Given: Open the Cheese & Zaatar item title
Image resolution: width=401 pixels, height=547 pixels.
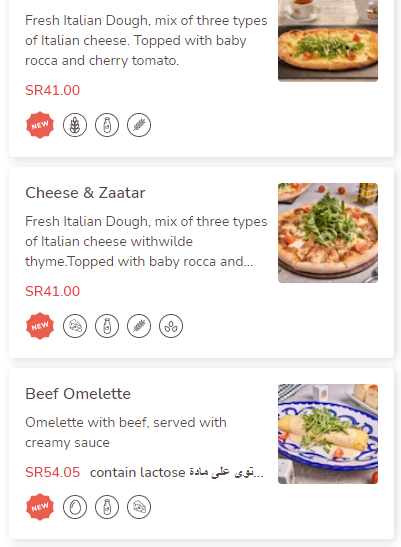Looking at the screenshot, I should coord(85,193).
